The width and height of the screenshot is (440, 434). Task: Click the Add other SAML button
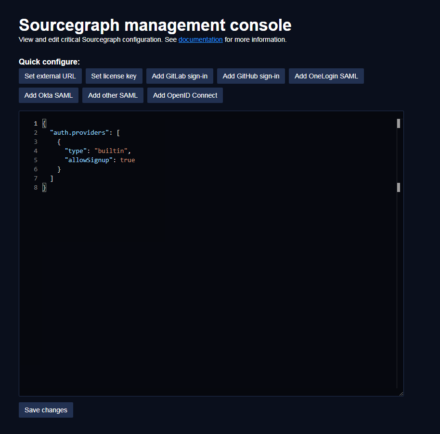pos(113,95)
